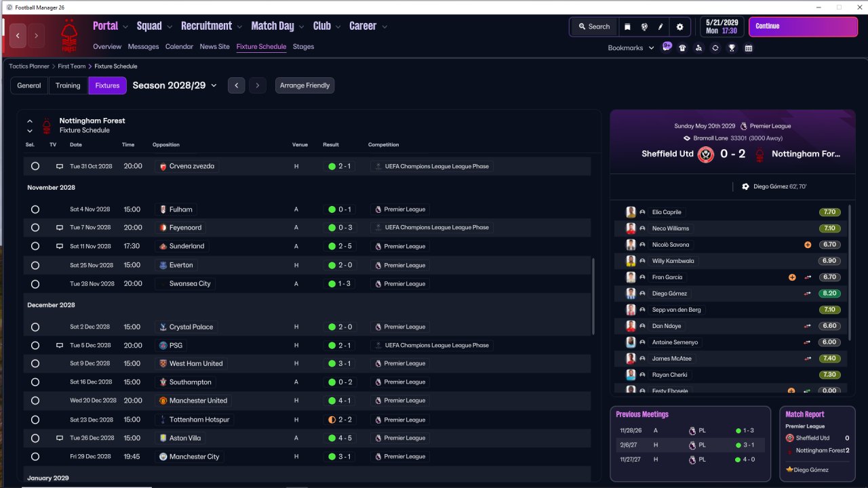Open the News Site tab
Viewport: 868px width, 488px height.
[x=214, y=47]
